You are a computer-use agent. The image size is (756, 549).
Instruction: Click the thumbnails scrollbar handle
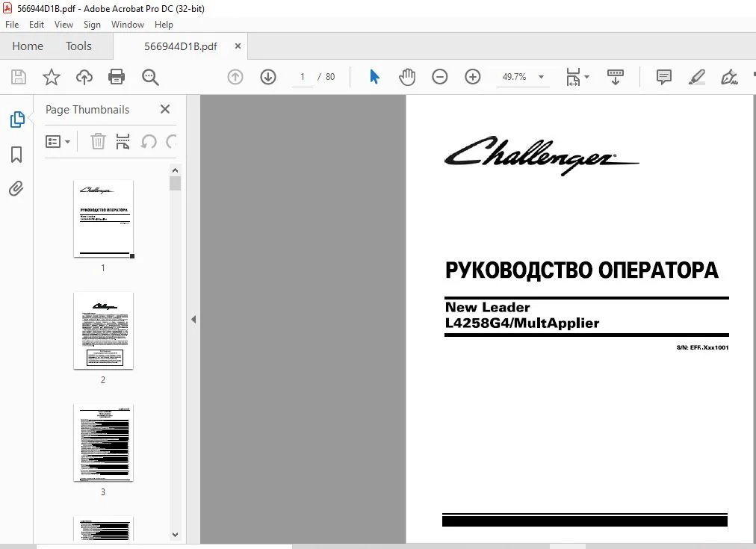[175, 184]
